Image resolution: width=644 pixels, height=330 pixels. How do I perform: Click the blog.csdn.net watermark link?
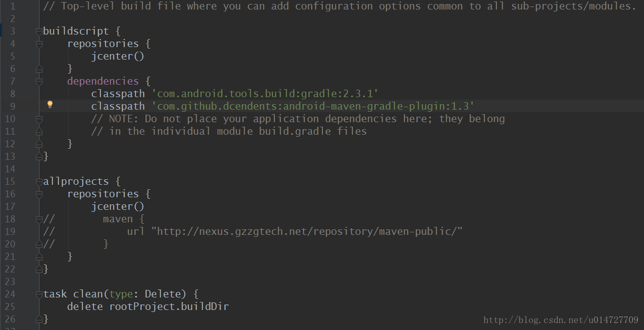pyautogui.click(x=561, y=320)
